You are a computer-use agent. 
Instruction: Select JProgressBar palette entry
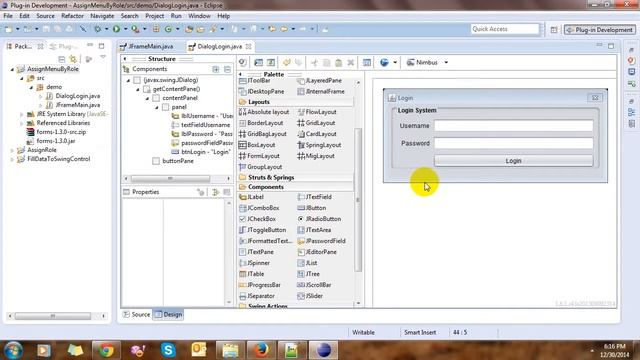[x=260, y=285]
